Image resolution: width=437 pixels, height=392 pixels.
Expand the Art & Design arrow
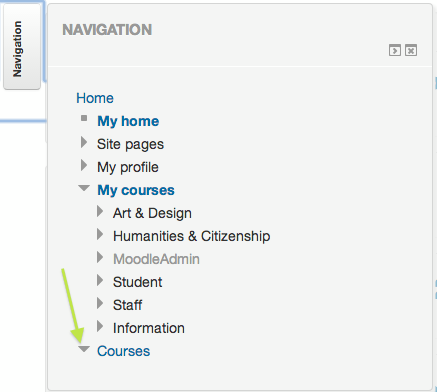[100, 211]
